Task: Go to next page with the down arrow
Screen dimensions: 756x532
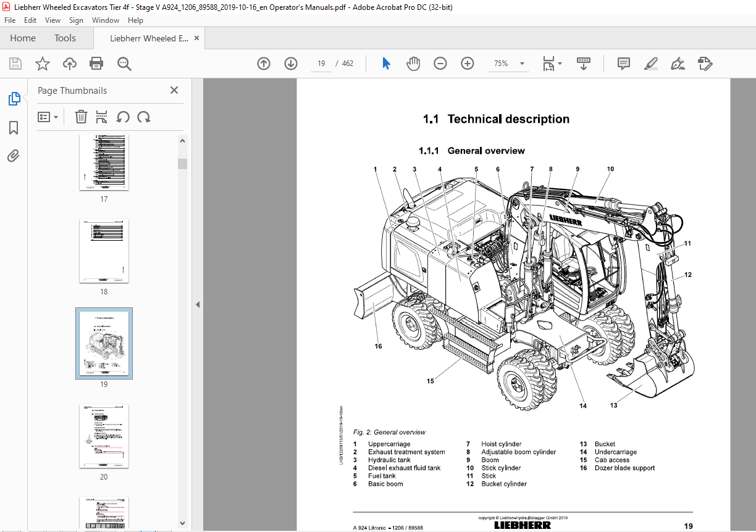Action: point(291,64)
